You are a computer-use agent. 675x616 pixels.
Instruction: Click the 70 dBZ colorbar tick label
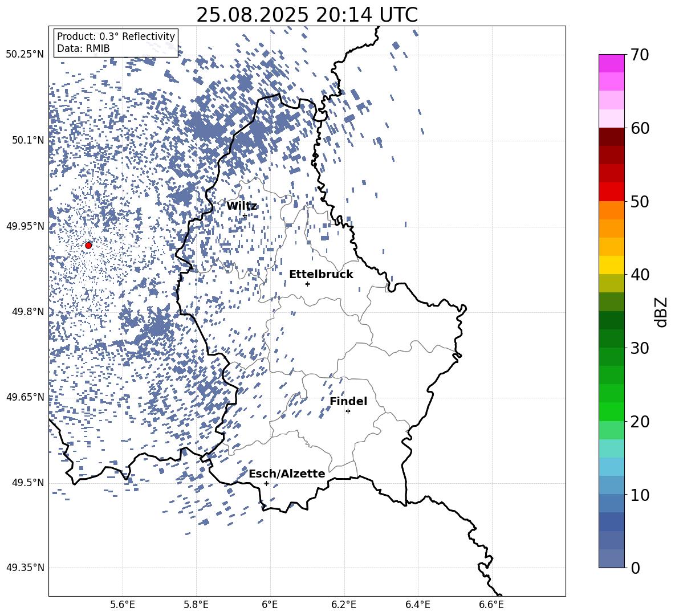pos(640,55)
